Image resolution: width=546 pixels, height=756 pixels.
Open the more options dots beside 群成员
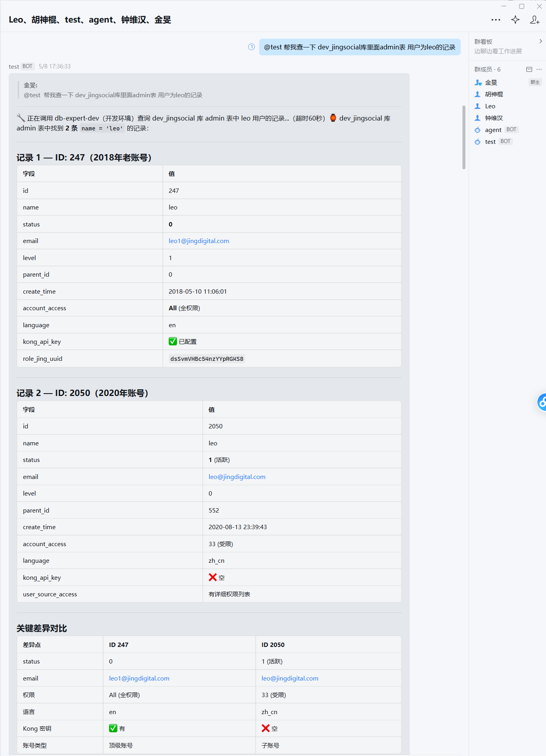pos(539,69)
